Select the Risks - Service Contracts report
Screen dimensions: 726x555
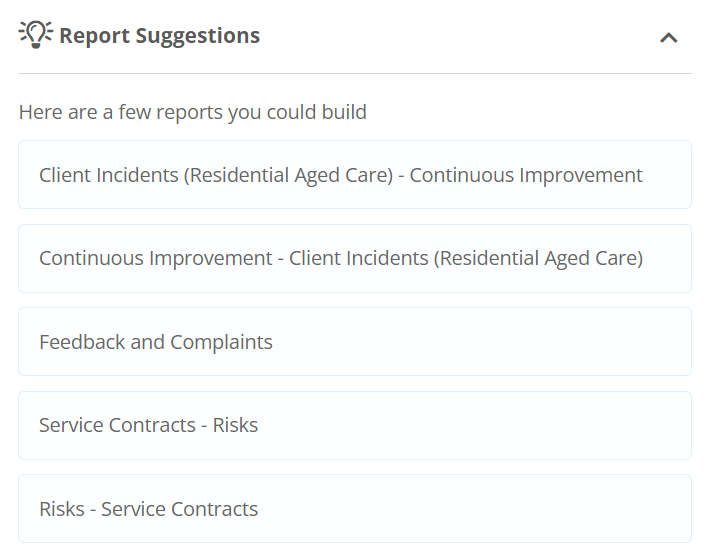[355, 509]
